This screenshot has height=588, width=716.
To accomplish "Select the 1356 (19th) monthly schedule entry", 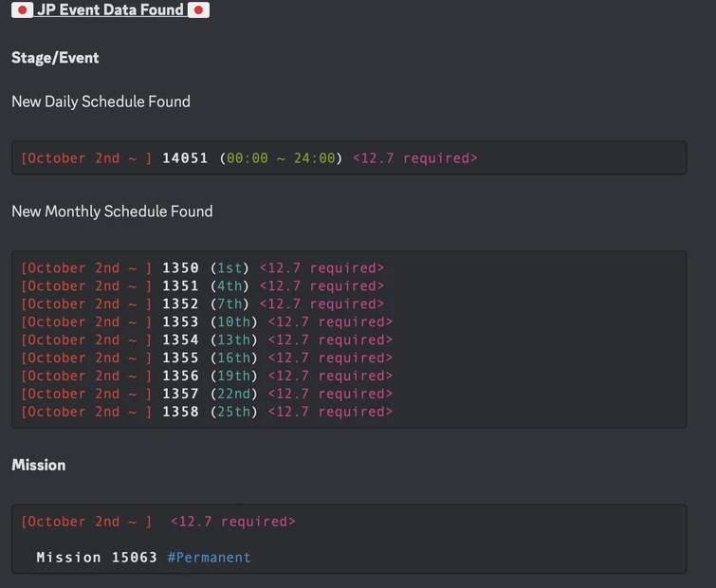I will [x=180, y=377].
